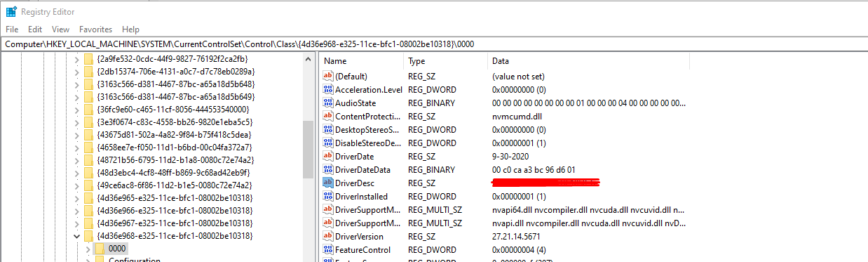Viewport: 868px width, 262px height.
Task: Click folder icon of {36fc9e60-c465-11cf-8056-444553540000}
Action: pyautogui.click(x=88, y=109)
